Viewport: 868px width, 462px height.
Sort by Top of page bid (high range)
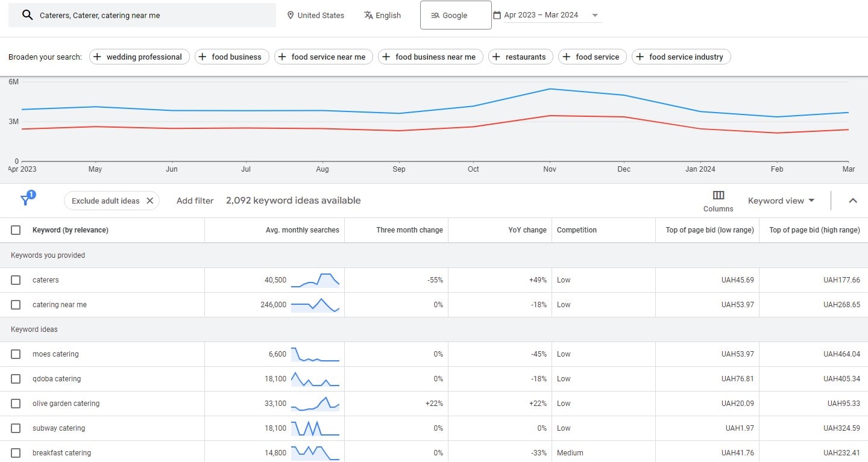click(x=814, y=230)
